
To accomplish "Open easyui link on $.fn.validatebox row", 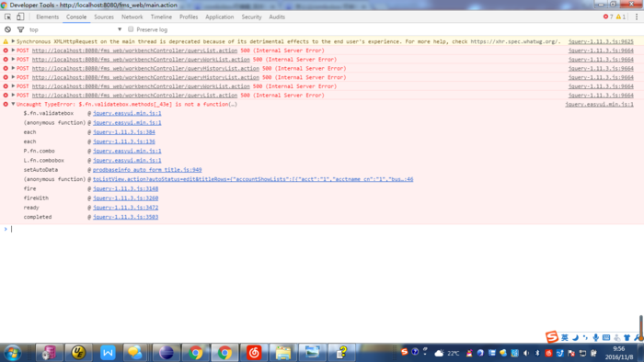I will tap(127, 113).
